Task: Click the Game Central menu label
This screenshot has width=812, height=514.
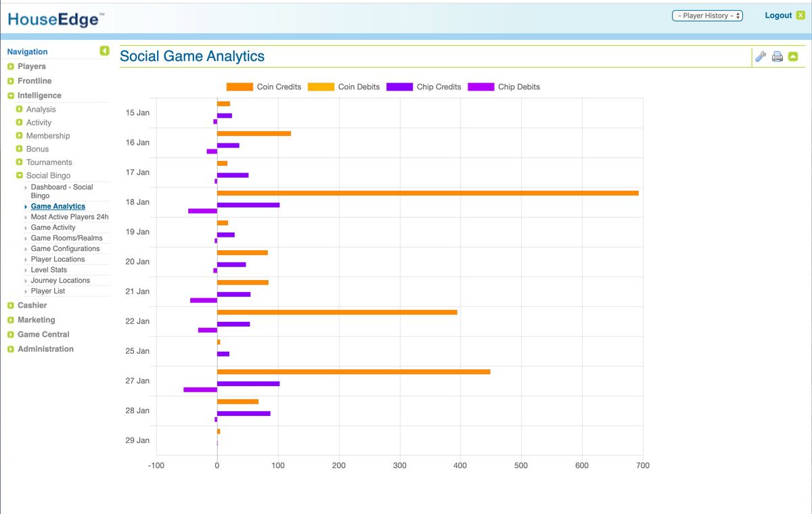Action: (43, 335)
